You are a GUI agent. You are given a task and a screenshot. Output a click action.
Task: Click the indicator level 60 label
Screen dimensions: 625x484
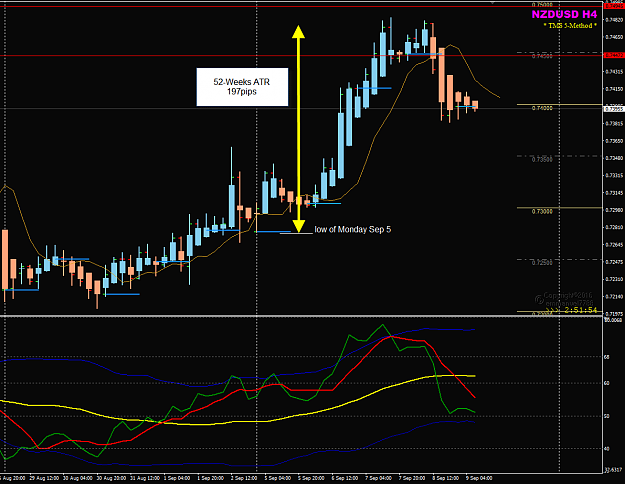[x=607, y=384]
